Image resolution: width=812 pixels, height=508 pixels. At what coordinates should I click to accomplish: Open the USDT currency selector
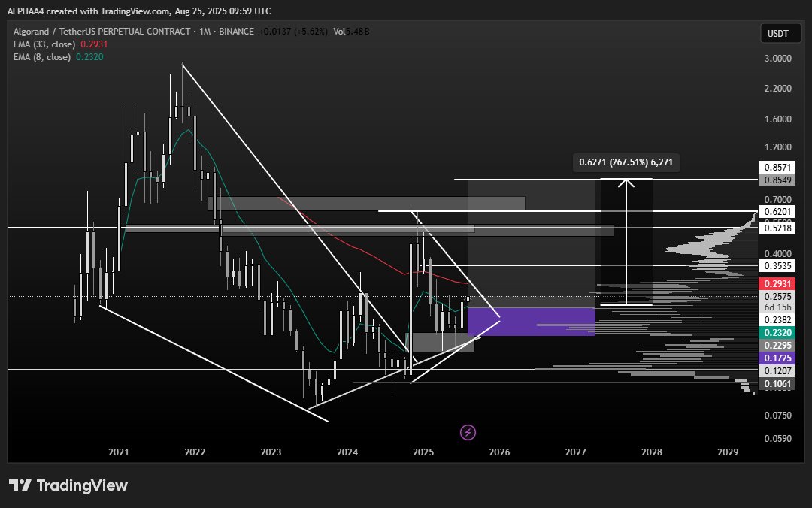pyautogui.click(x=777, y=34)
